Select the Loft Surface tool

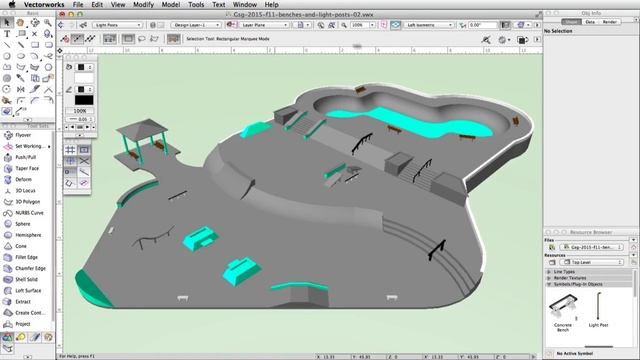[28, 291]
